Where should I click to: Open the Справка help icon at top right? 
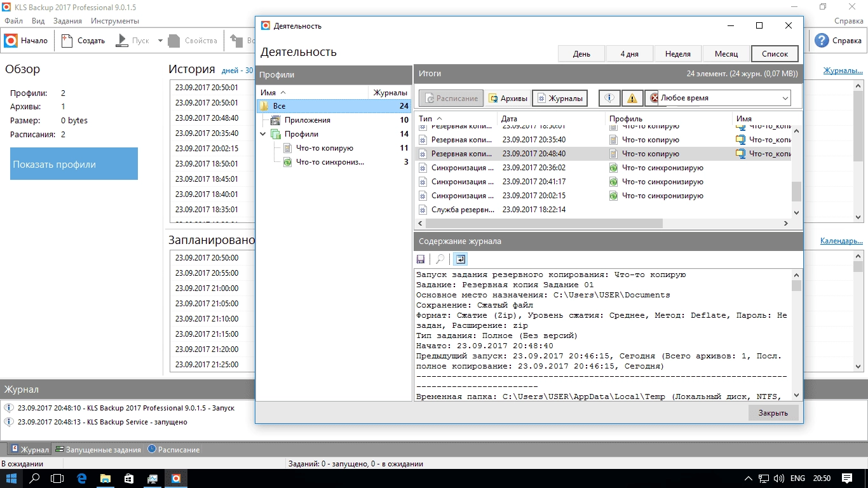(822, 41)
